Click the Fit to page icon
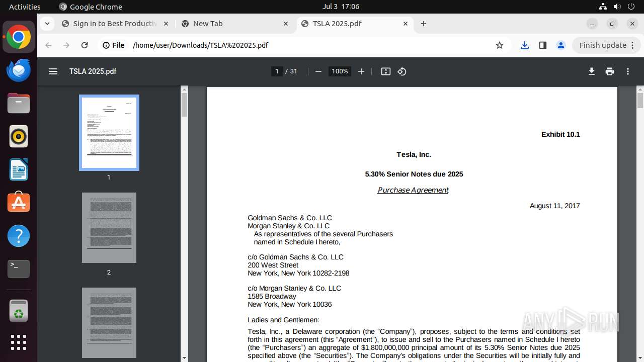The image size is (644, 362). point(386,71)
